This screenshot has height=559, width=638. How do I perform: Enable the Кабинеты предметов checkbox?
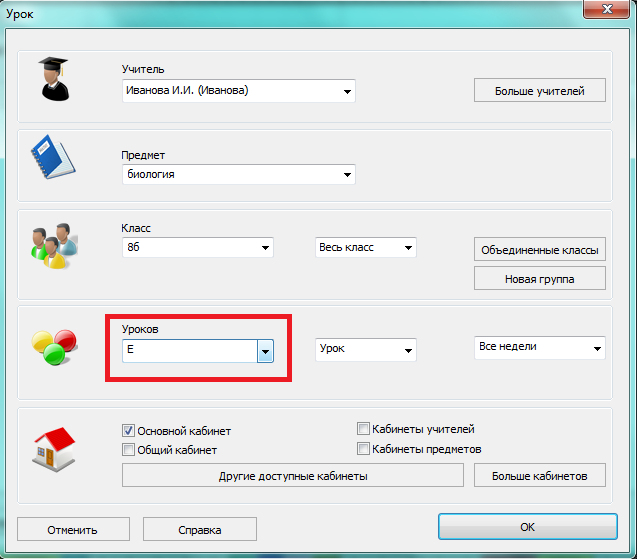[364, 449]
